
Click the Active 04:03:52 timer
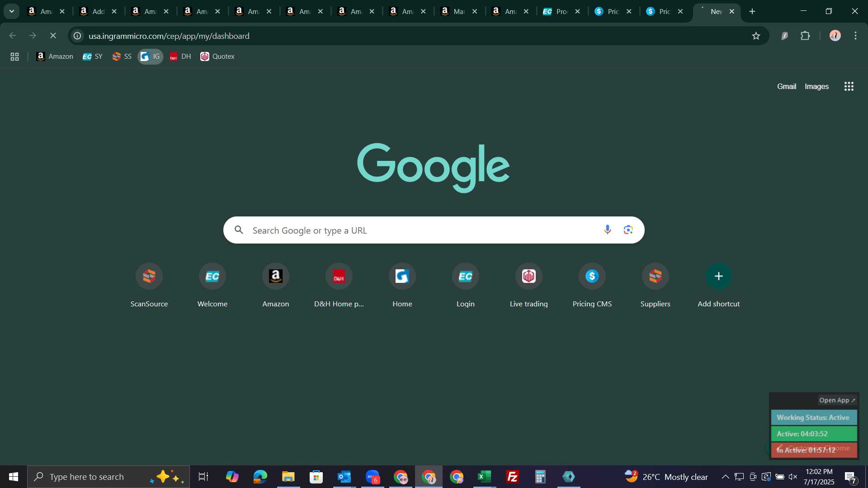[814, 434]
